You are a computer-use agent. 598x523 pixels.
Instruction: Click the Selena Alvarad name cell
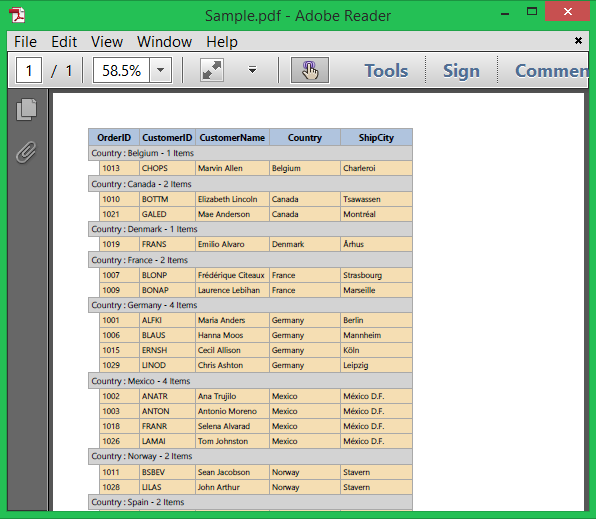point(232,426)
